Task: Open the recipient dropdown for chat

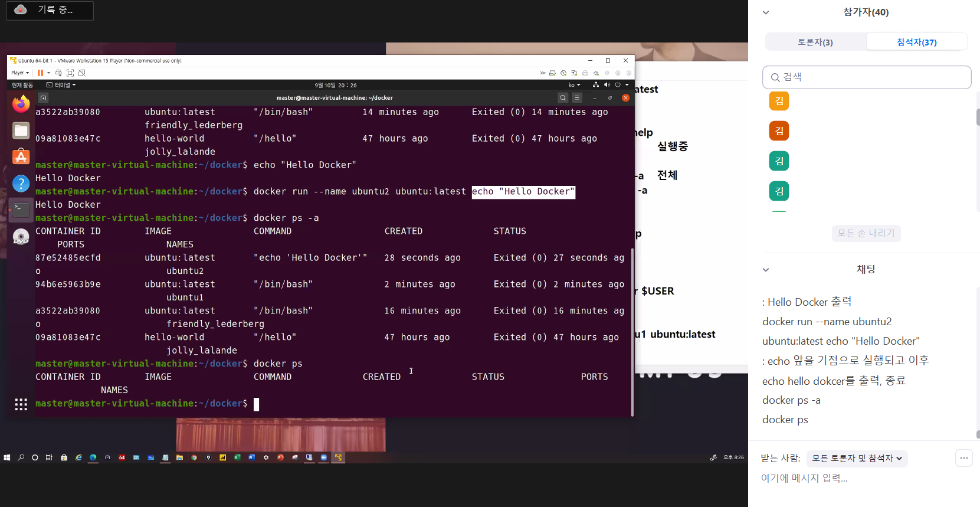Action: pyautogui.click(x=856, y=459)
